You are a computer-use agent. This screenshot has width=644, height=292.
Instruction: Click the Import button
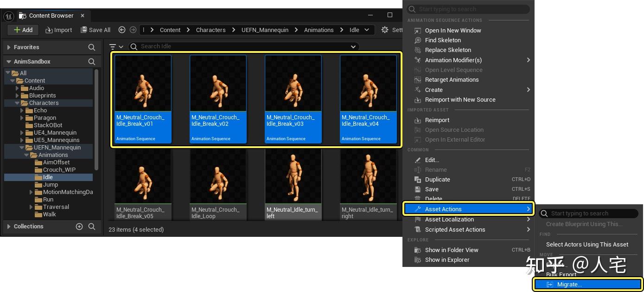59,30
